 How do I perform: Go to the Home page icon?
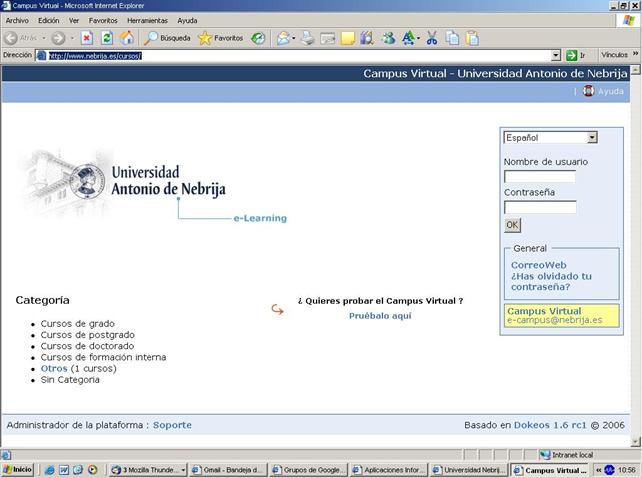click(x=127, y=38)
